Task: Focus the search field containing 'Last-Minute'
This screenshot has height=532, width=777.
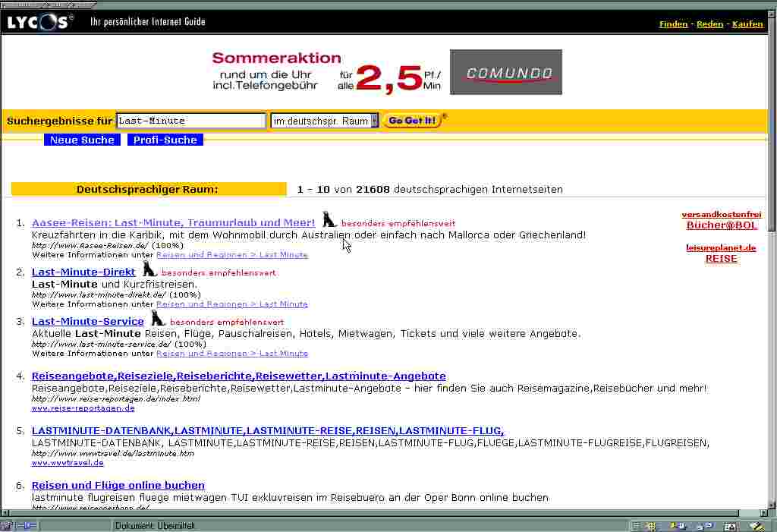Action: click(x=190, y=121)
